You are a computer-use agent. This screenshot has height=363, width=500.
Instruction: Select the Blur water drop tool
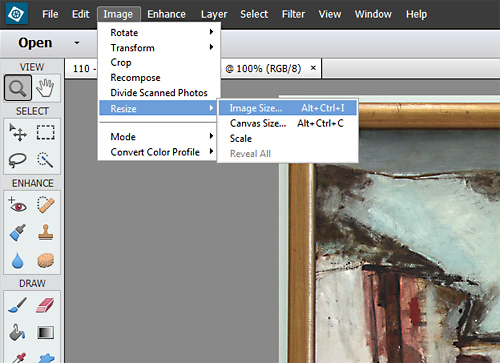18,260
